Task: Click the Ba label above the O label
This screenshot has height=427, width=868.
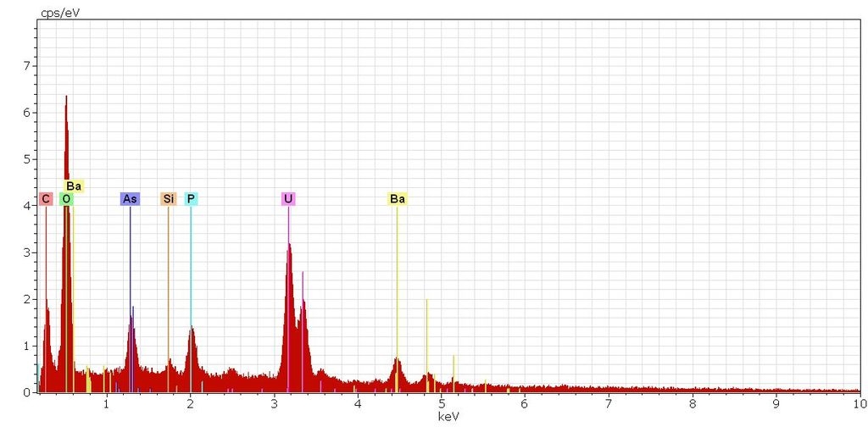Action: [x=74, y=186]
